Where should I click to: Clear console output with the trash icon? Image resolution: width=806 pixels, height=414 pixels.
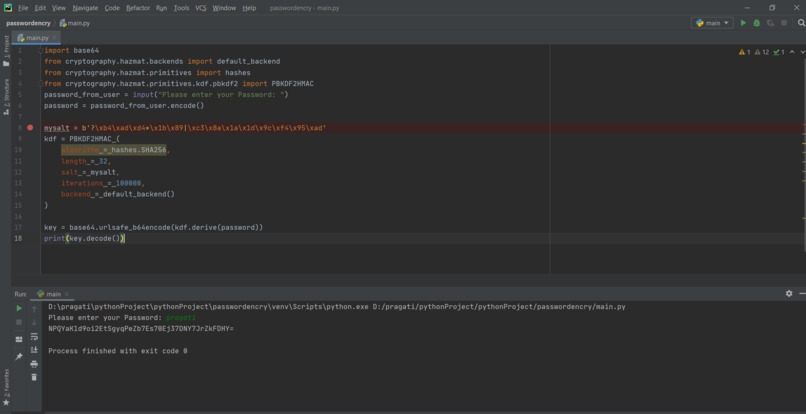pyautogui.click(x=34, y=377)
